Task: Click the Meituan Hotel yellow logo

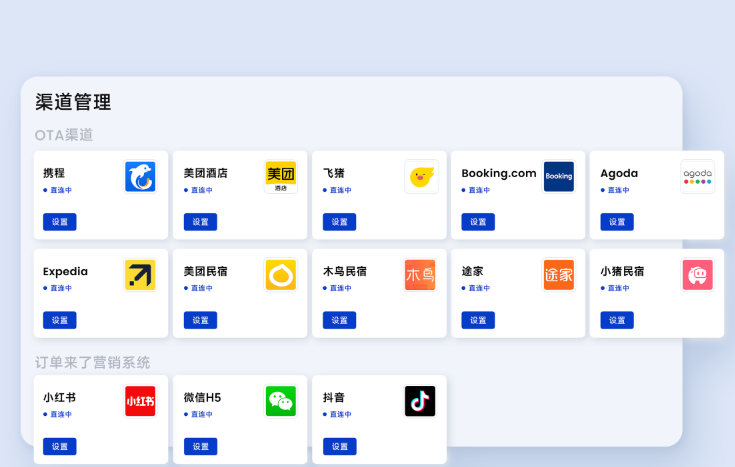Action: pos(280,177)
